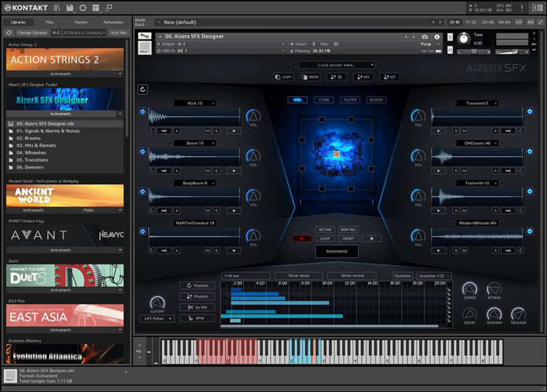Switch to the TUNE tab

tap(323, 100)
